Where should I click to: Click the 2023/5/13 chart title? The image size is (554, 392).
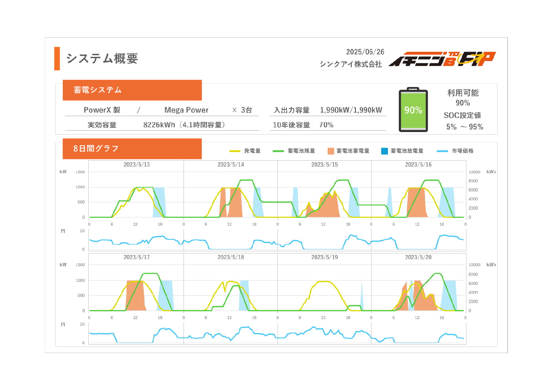137,164
